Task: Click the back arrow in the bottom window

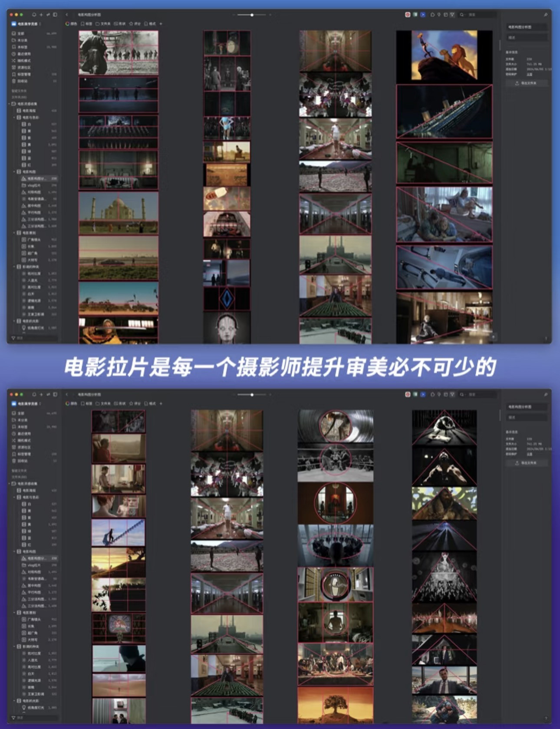Action: point(67,395)
